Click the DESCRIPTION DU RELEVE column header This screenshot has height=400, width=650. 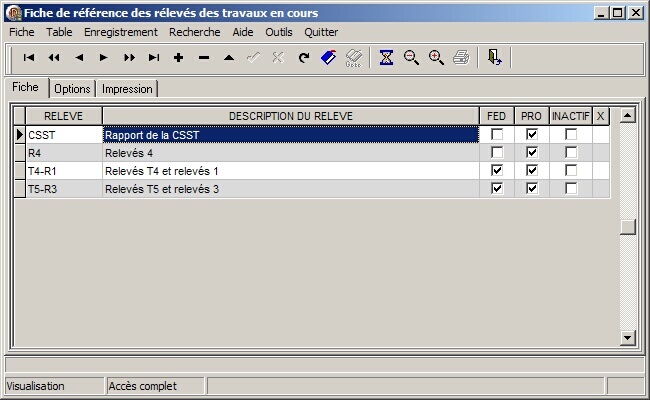click(x=290, y=116)
